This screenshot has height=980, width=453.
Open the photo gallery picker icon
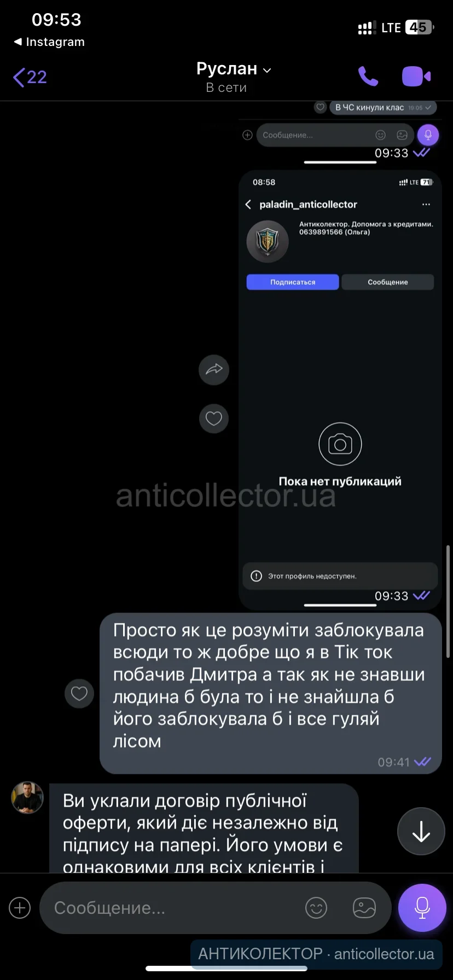coord(364,908)
